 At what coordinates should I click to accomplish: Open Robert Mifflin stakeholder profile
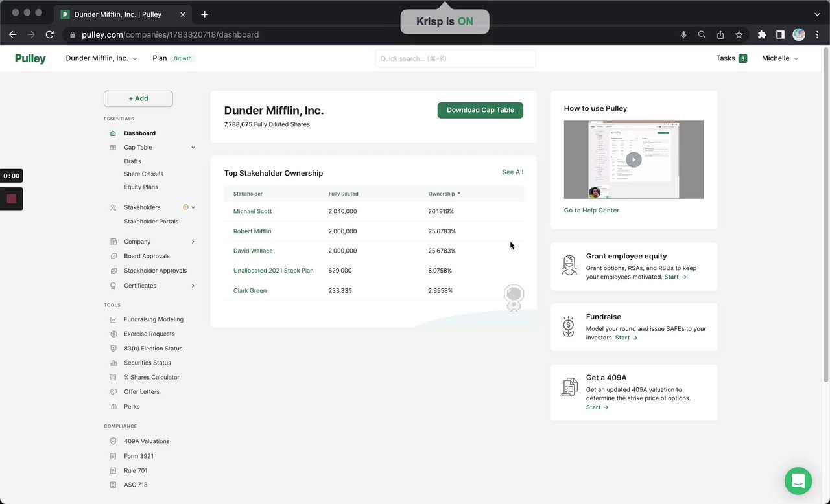(252, 231)
